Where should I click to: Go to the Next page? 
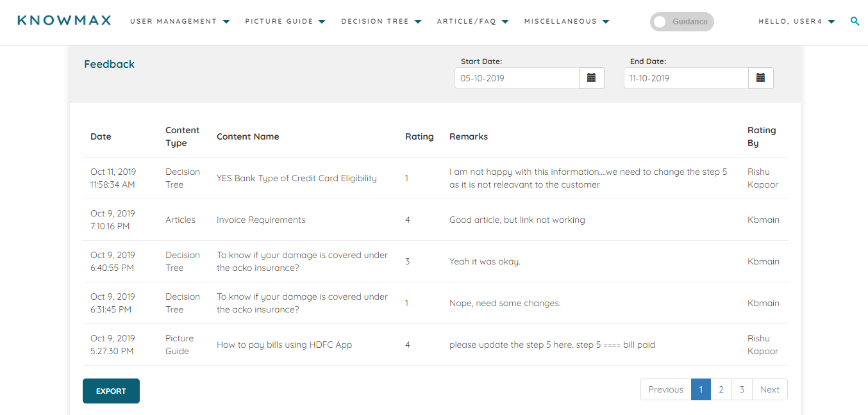[x=769, y=389]
